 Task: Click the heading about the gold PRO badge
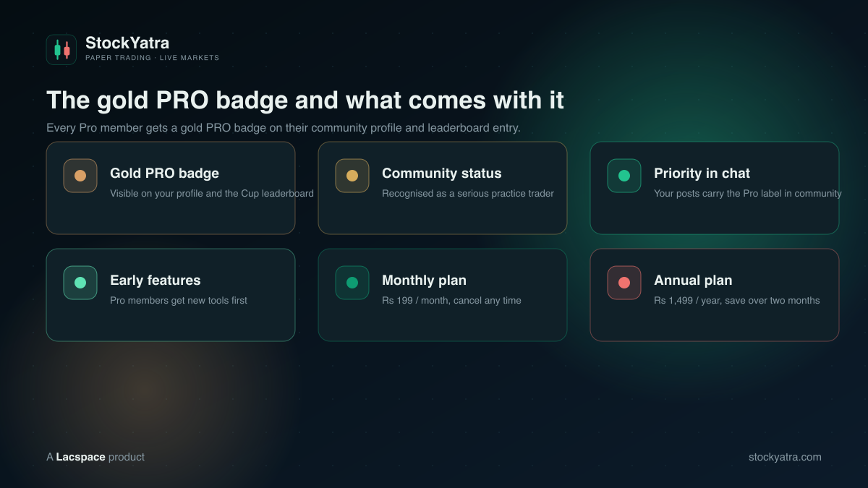click(305, 100)
